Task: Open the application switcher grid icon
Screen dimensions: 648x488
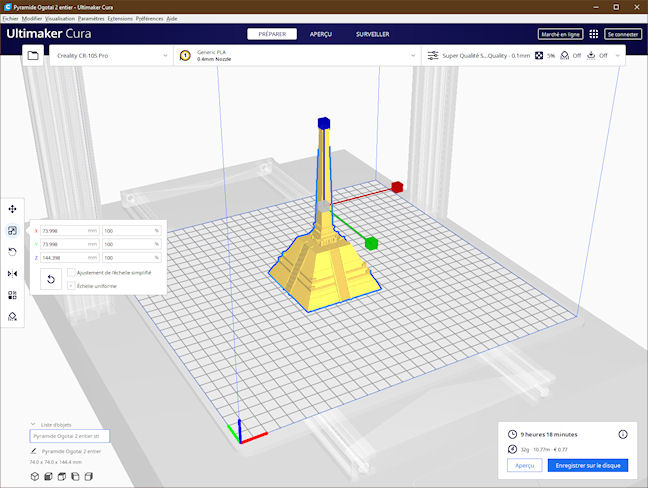Action: (594, 34)
